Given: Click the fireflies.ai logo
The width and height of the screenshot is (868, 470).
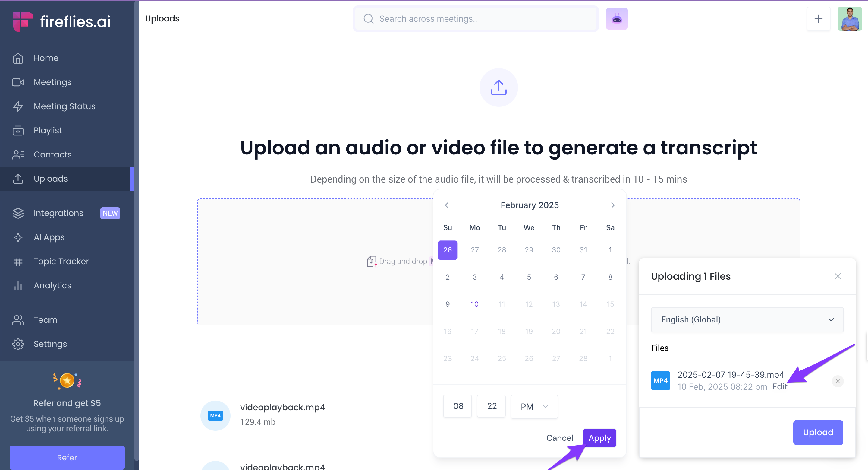Looking at the screenshot, I should pos(62,21).
